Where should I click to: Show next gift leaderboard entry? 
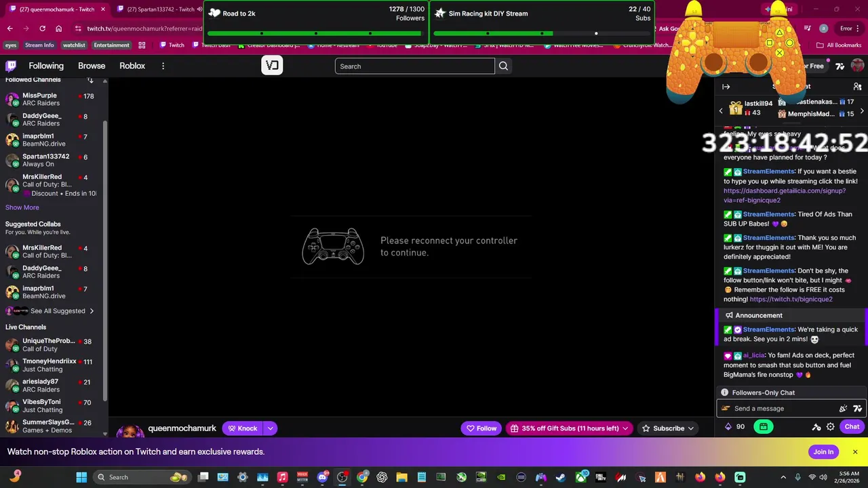(x=862, y=110)
